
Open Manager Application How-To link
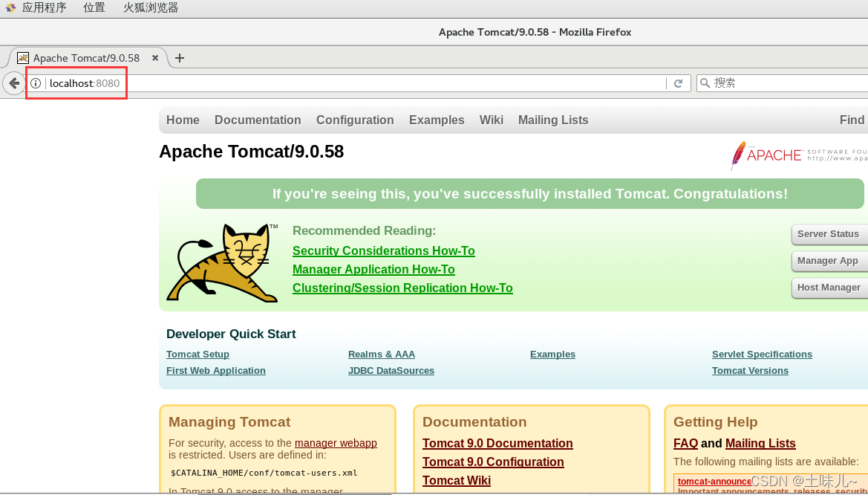[x=373, y=269]
